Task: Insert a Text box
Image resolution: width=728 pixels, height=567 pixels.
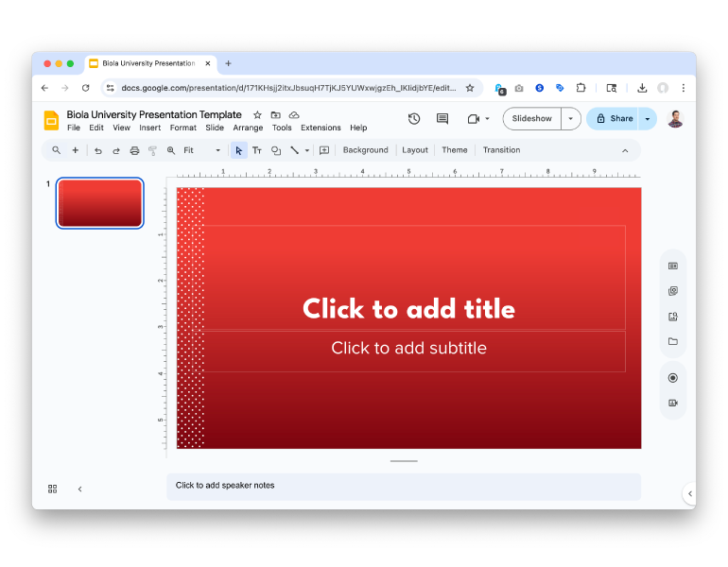Action: coord(257,150)
